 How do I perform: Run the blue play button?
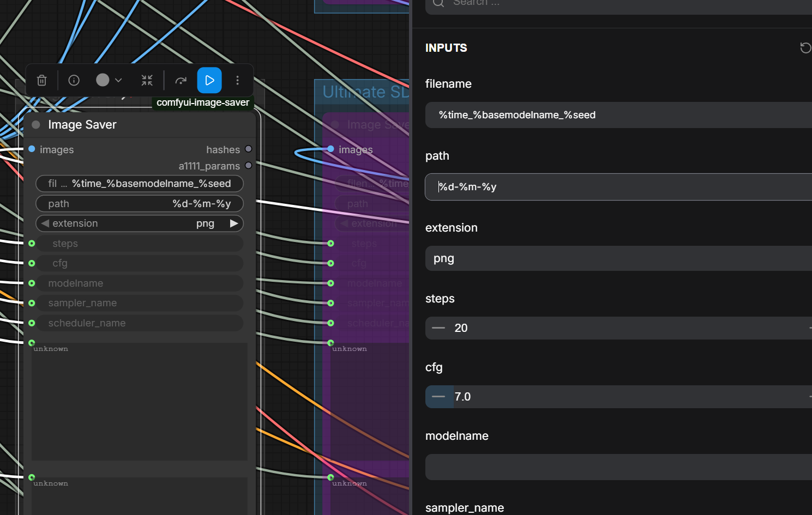[x=209, y=81]
